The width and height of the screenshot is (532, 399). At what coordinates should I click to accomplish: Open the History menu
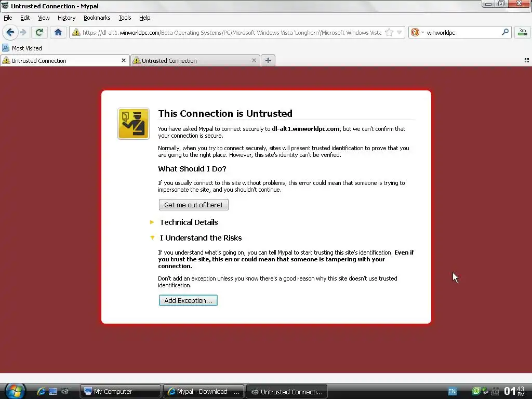click(66, 18)
